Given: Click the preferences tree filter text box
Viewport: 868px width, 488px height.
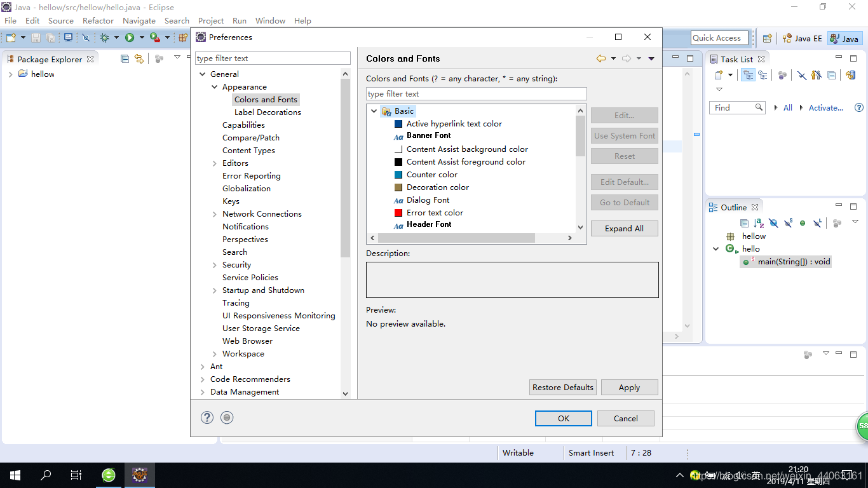Looking at the screenshot, I should (x=273, y=58).
